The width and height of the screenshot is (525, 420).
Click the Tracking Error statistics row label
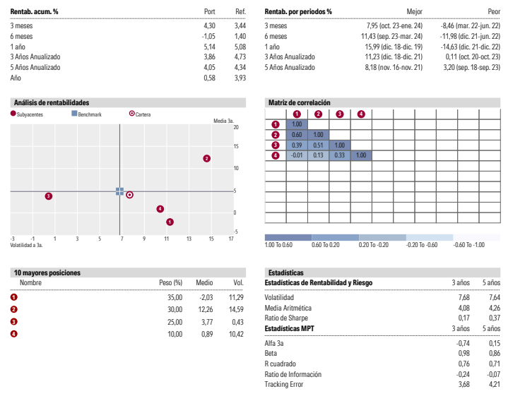click(x=284, y=384)
